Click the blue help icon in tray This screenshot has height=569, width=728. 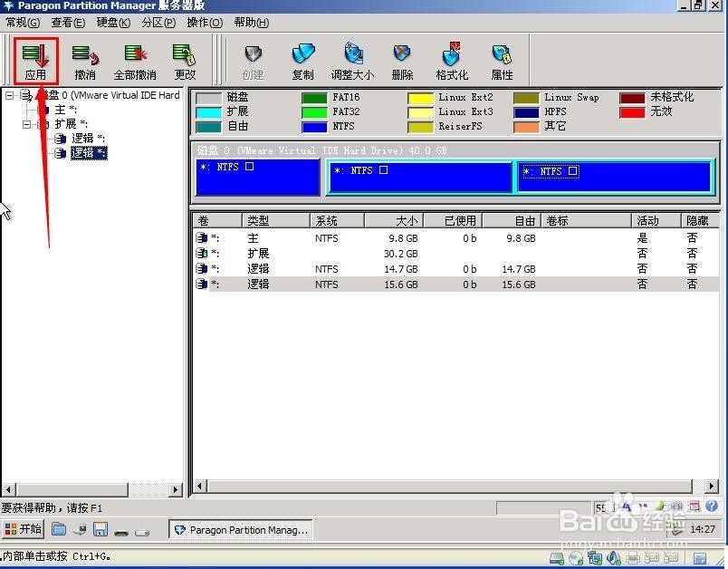pyautogui.click(x=711, y=506)
